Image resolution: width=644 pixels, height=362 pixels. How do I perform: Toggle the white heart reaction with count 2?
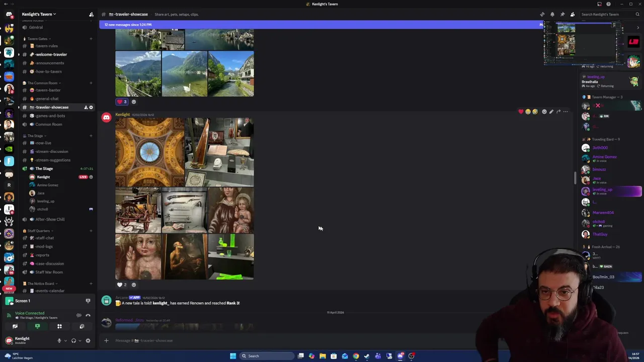[x=122, y=285]
